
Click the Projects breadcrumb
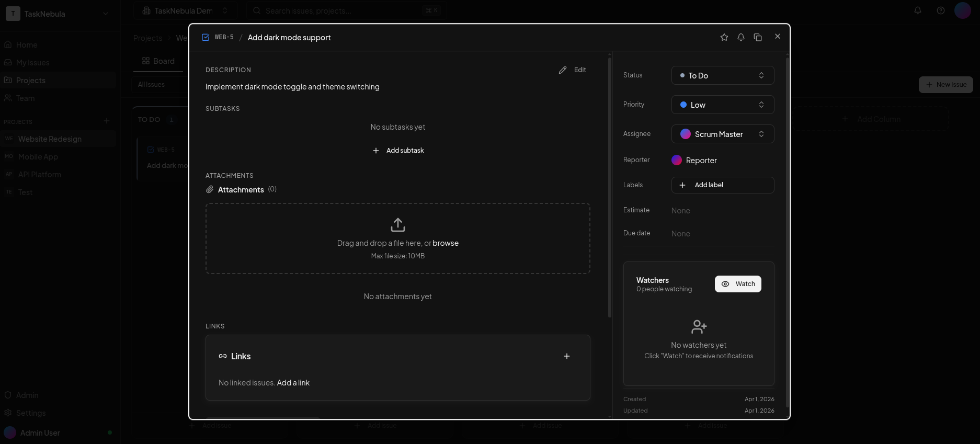[147, 38]
